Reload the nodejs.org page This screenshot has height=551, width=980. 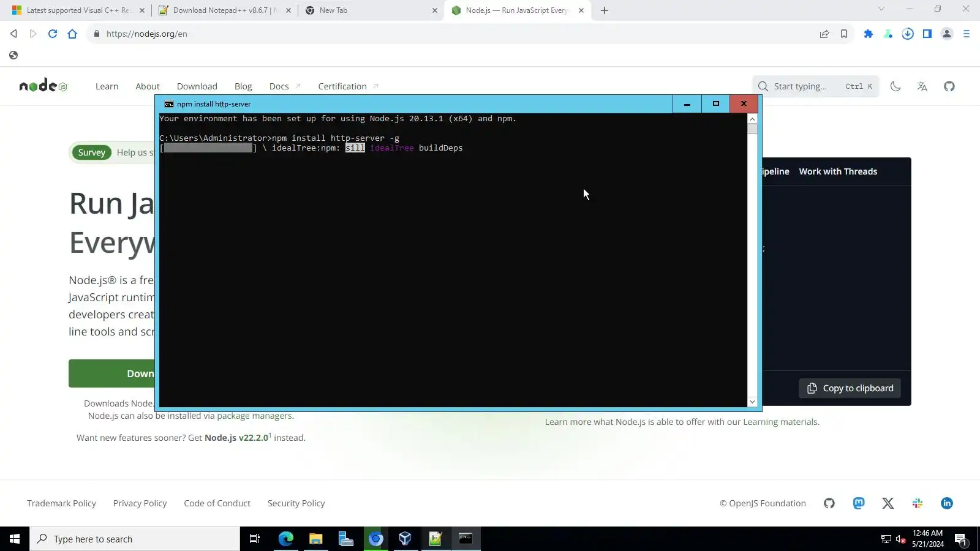pyautogui.click(x=53, y=34)
